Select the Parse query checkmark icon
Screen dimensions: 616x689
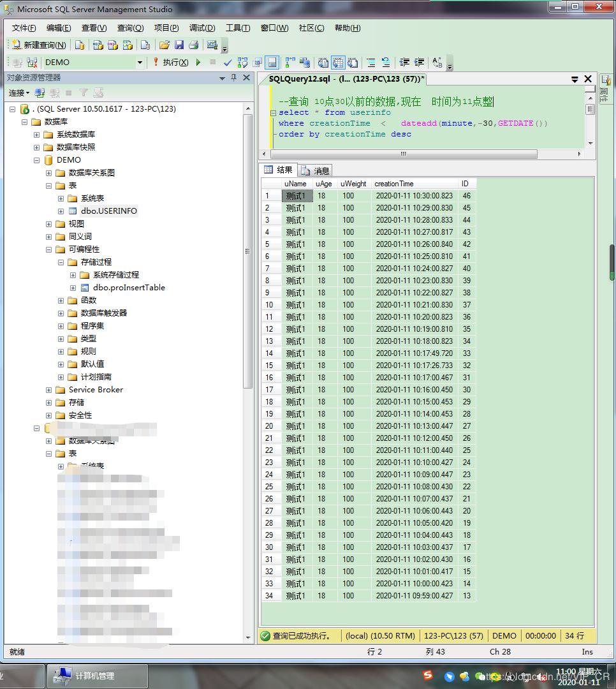point(228,62)
